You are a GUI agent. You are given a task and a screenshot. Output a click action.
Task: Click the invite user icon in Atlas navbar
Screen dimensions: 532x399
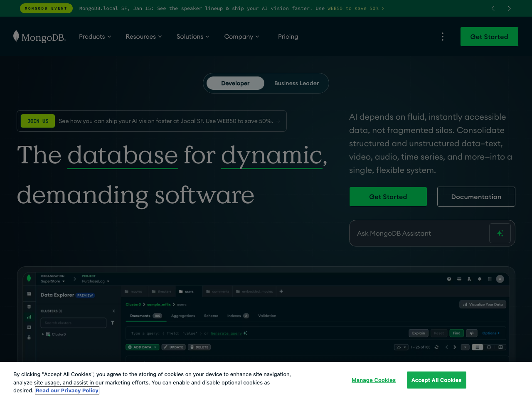[469, 279]
